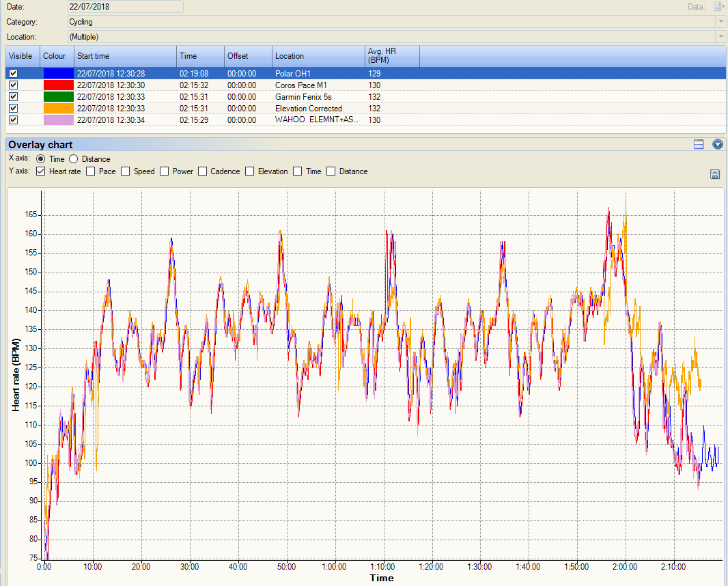
Task: Expand the Category dropdown arrow
Action: click(x=720, y=22)
